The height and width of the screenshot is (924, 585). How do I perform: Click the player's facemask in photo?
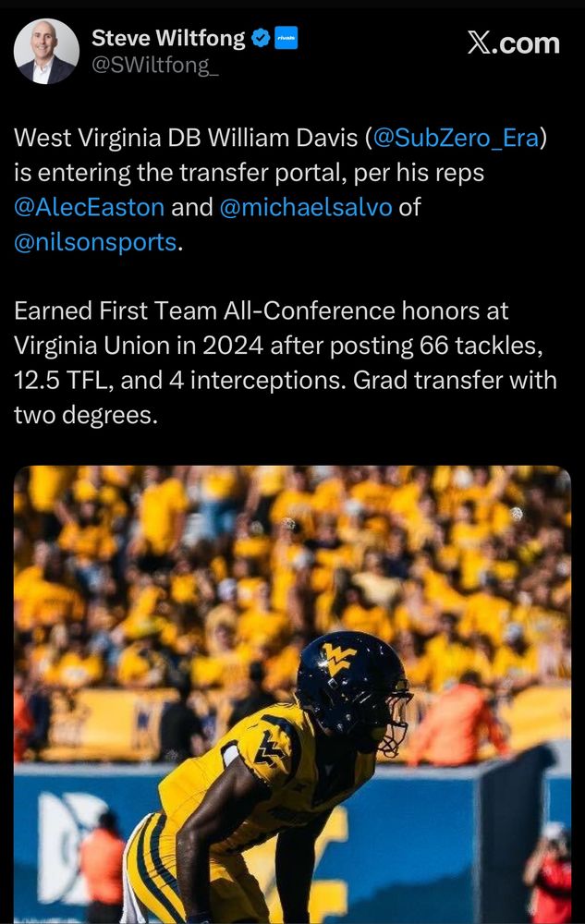click(x=396, y=718)
